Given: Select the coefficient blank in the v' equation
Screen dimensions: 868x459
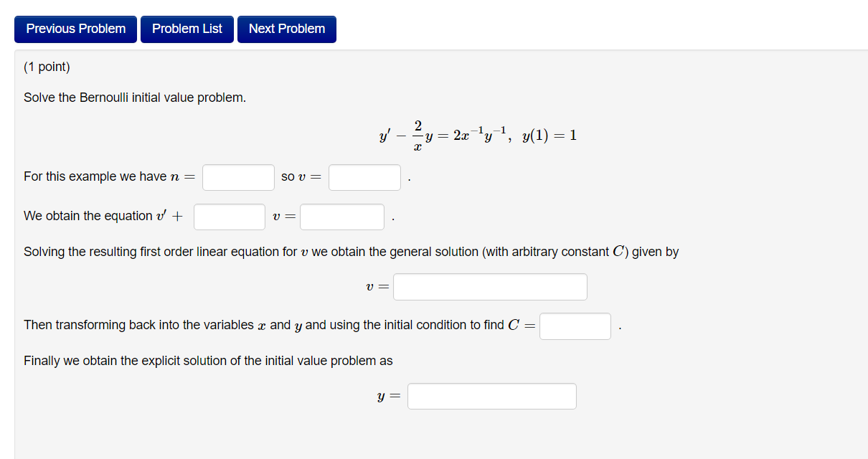Looking at the screenshot, I should 229,216.
